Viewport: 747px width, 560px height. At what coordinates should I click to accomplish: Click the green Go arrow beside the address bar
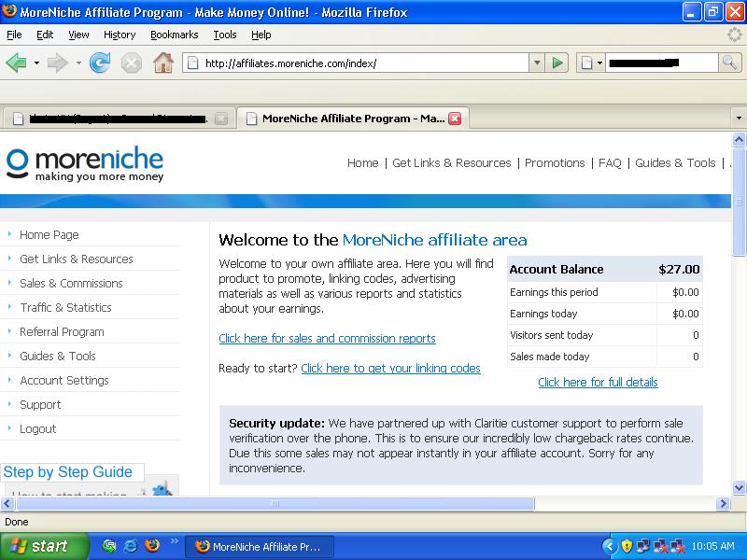[x=557, y=63]
